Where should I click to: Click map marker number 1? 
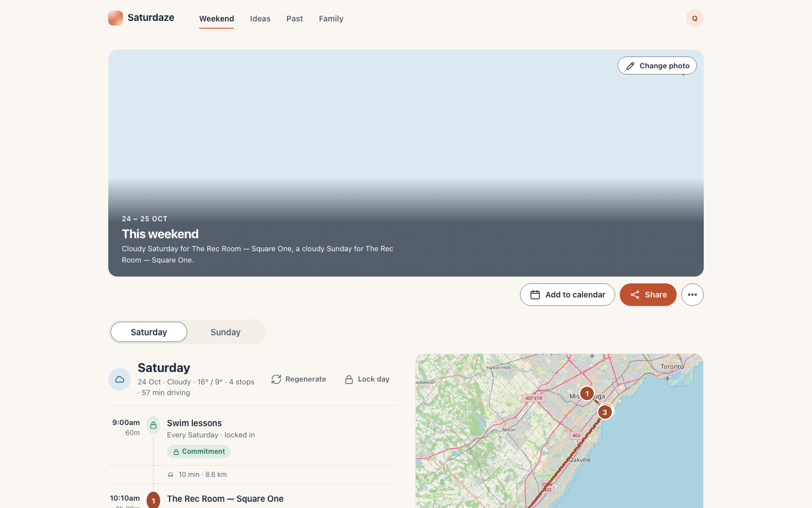click(587, 393)
